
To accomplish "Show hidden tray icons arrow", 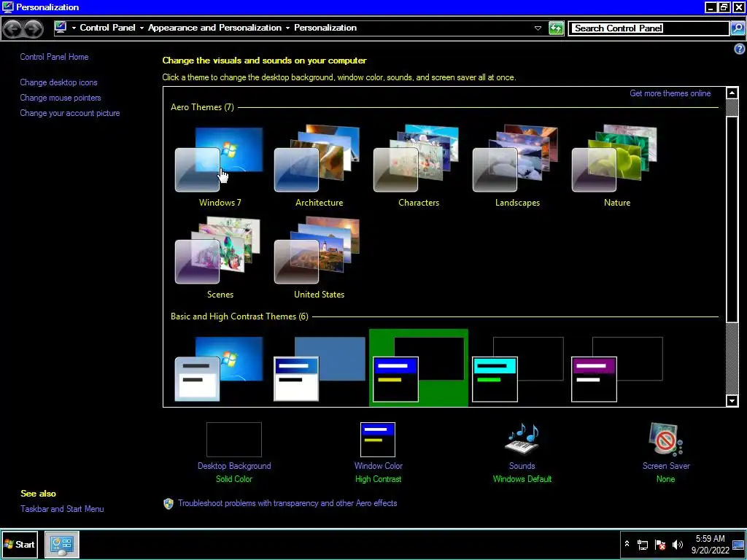I will 627,544.
